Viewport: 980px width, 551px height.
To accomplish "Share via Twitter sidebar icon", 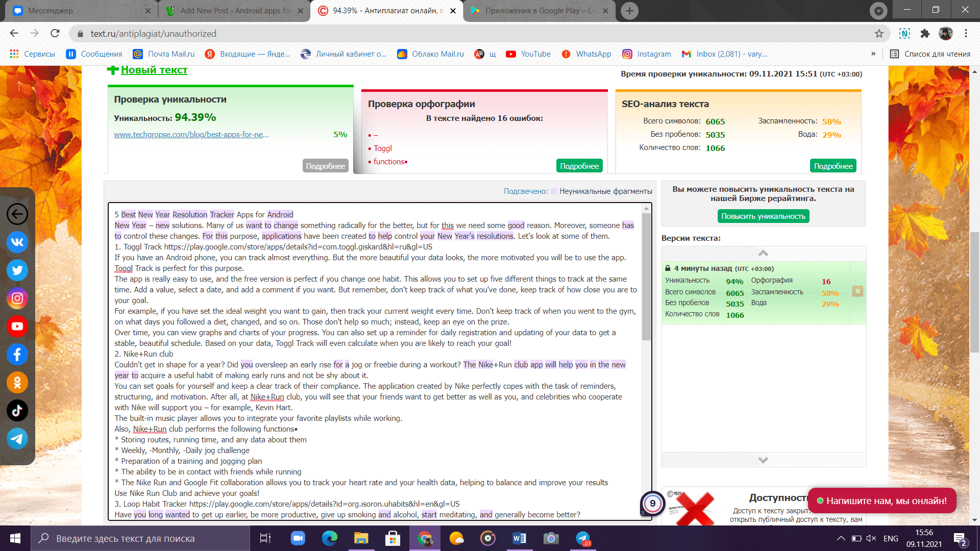I will [x=17, y=270].
